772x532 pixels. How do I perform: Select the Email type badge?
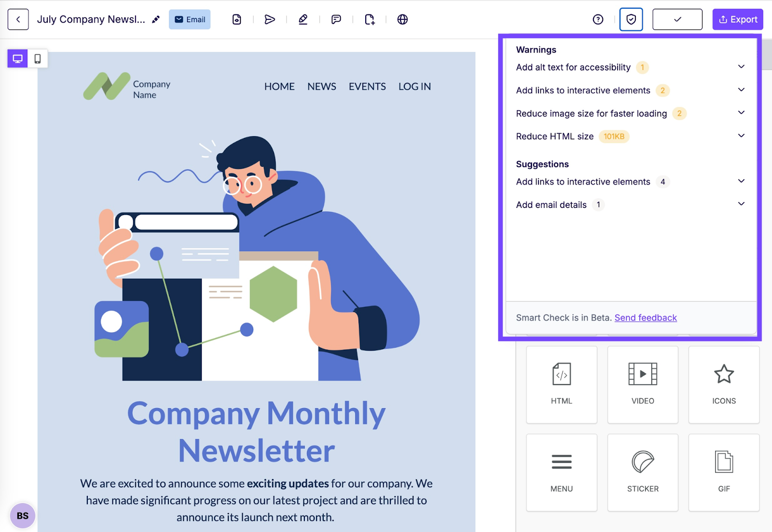point(190,19)
